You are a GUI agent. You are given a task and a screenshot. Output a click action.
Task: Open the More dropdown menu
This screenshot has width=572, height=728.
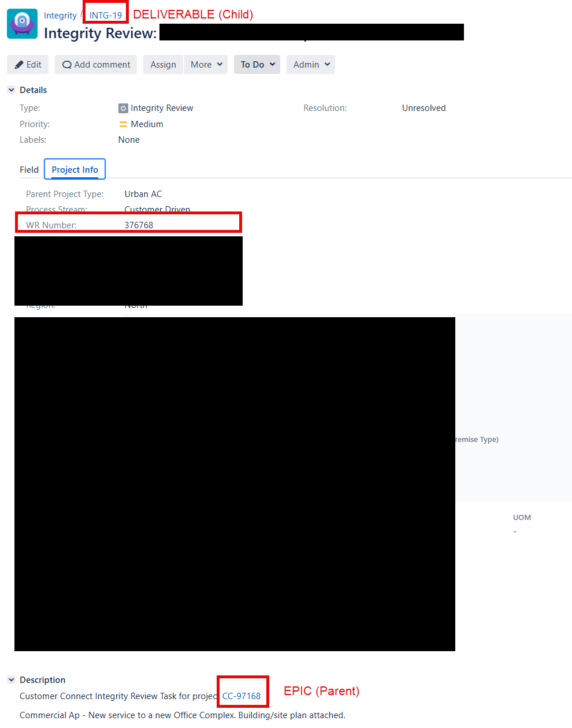pyautogui.click(x=206, y=65)
